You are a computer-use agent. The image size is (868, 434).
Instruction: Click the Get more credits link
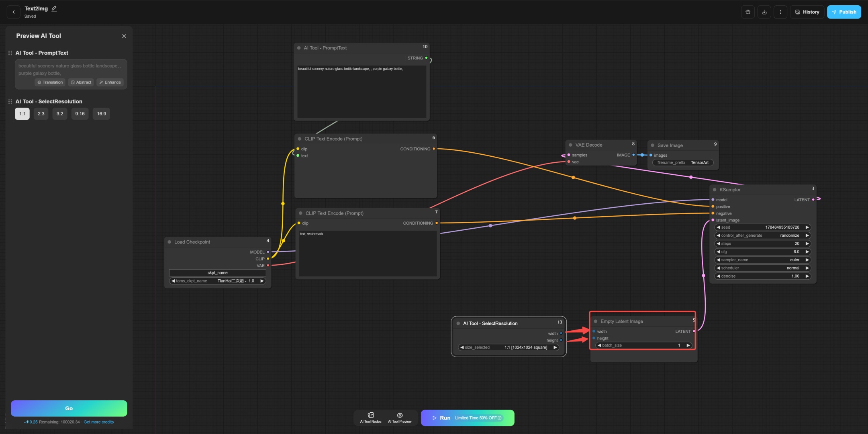[98, 422]
